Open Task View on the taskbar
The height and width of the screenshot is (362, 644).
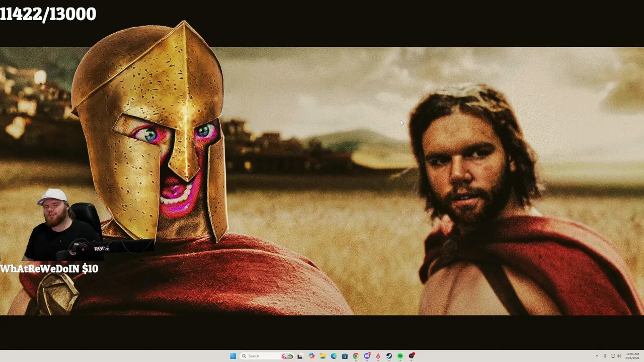point(300,356)
